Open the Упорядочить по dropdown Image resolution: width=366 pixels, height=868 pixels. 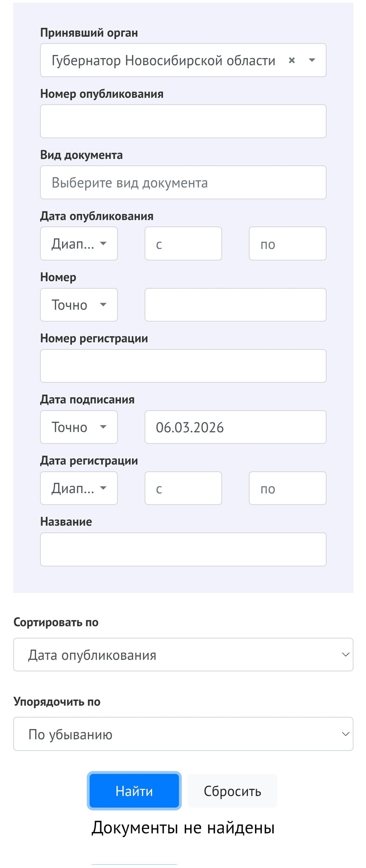click(183, 734)
